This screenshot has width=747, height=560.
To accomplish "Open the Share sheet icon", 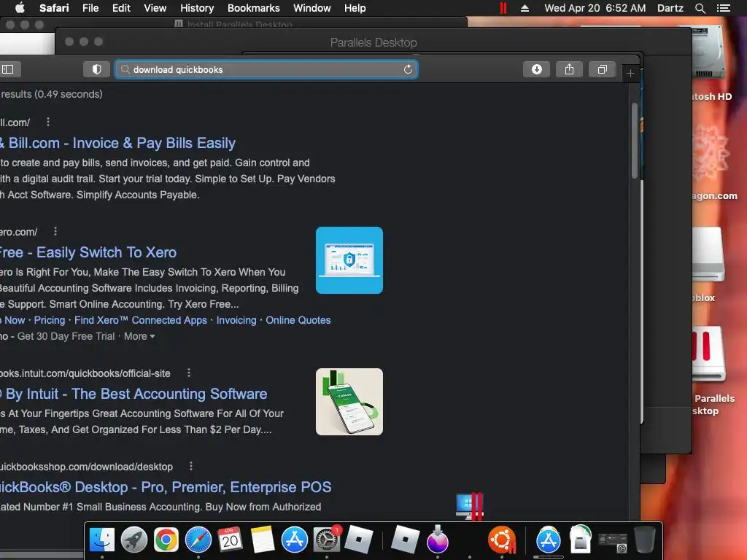I will pos(569,69).
